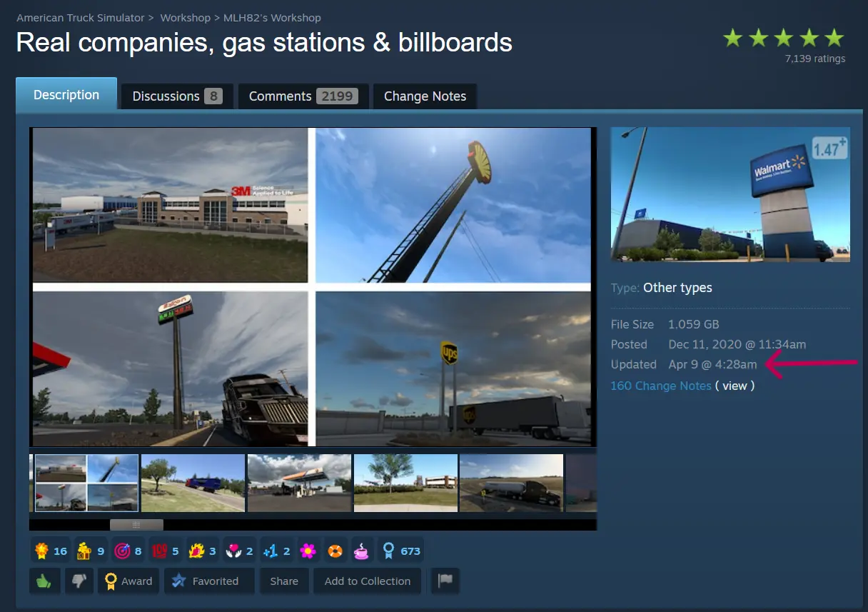Click the gold medal award icon

[41, 550]
